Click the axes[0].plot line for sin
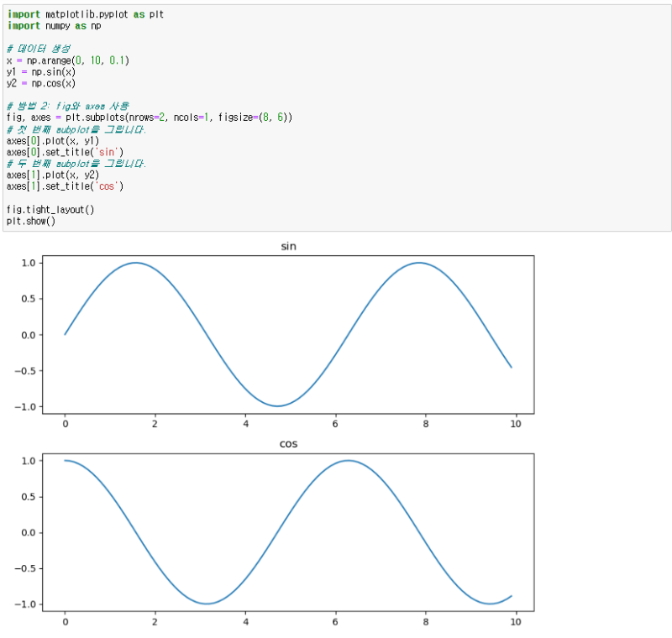The height and width of the screenshot is (638, 672). pos(50,140)
